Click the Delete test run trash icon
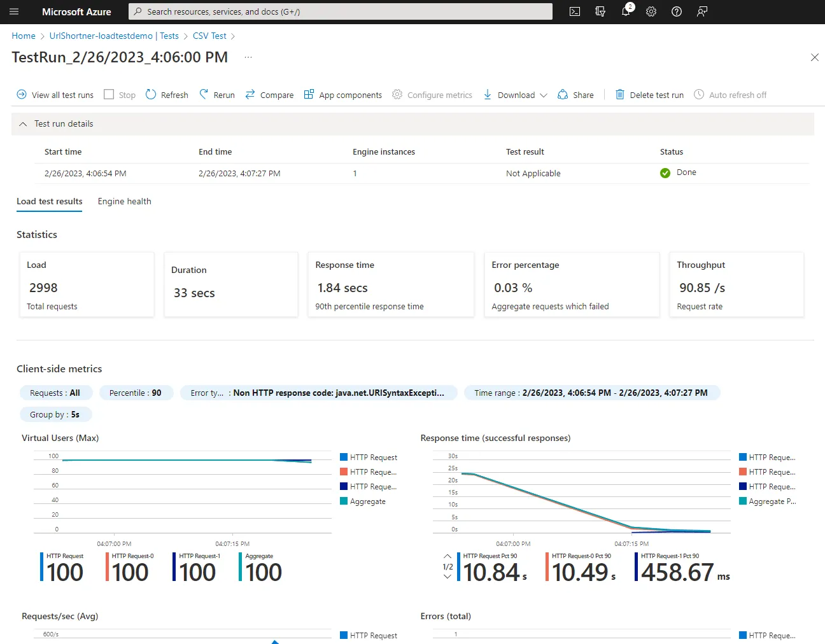 [620, 94]
